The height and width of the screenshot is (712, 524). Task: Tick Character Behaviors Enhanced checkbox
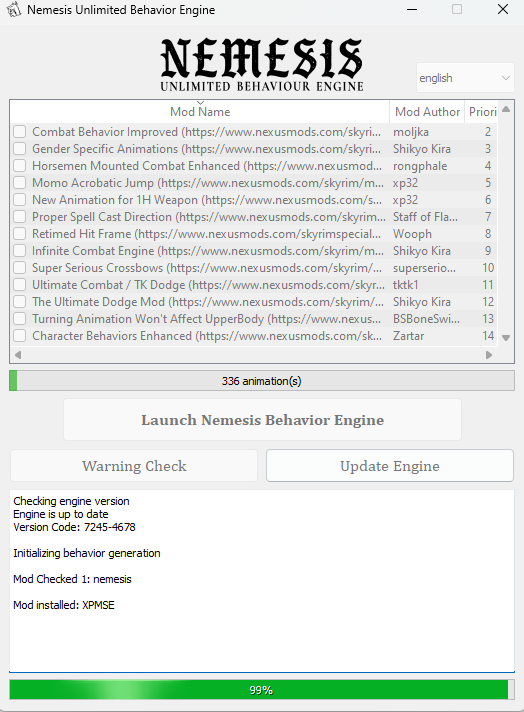click(x=20, y=336)
